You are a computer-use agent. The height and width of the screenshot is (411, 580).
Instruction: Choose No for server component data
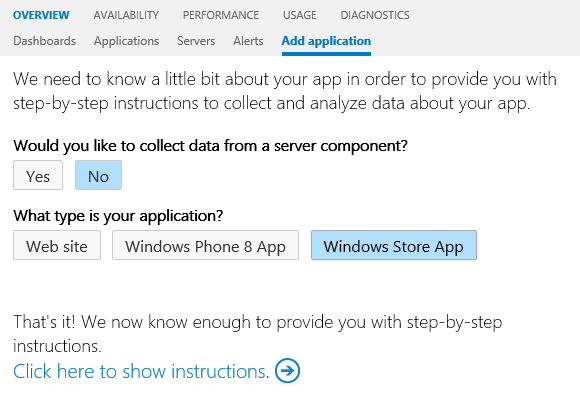(98, 175)
